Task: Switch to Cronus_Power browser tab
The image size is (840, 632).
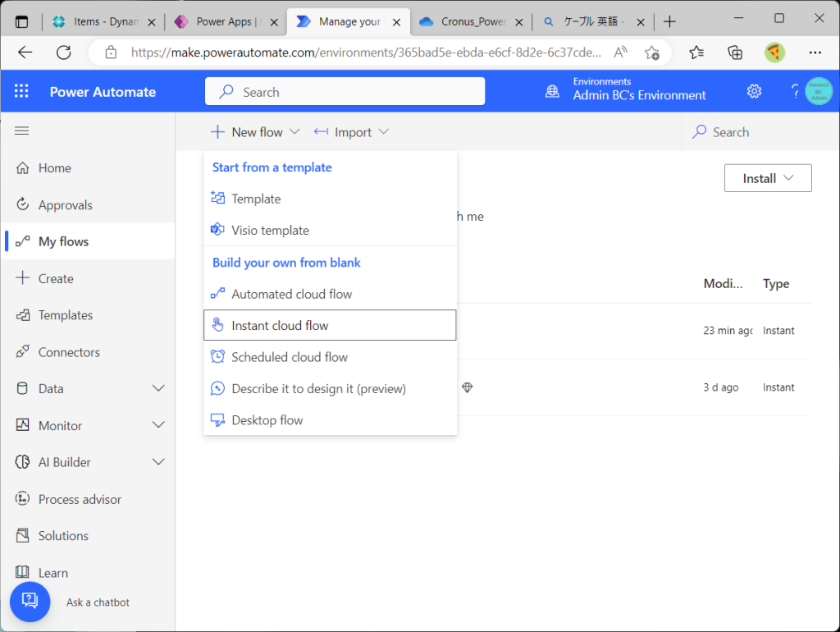Action: tap(472, 21)
